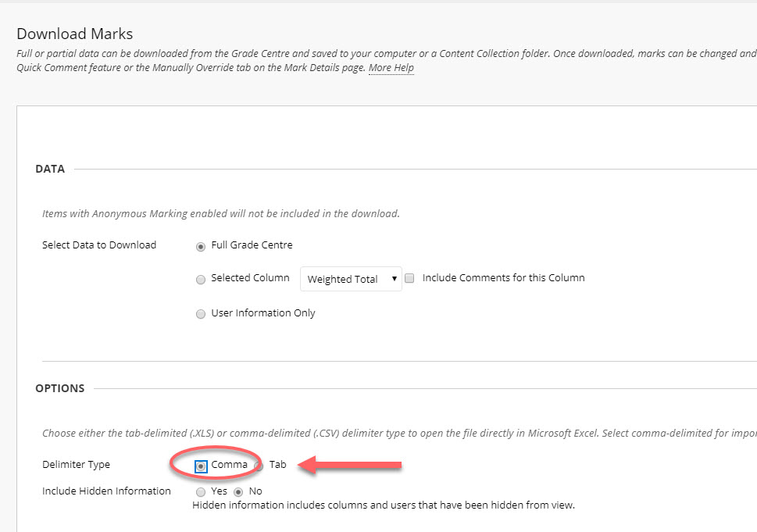Click the Delimiter Type field label
Image resolution: width=757 pixels, height=532 pixels.
[76, 465]
